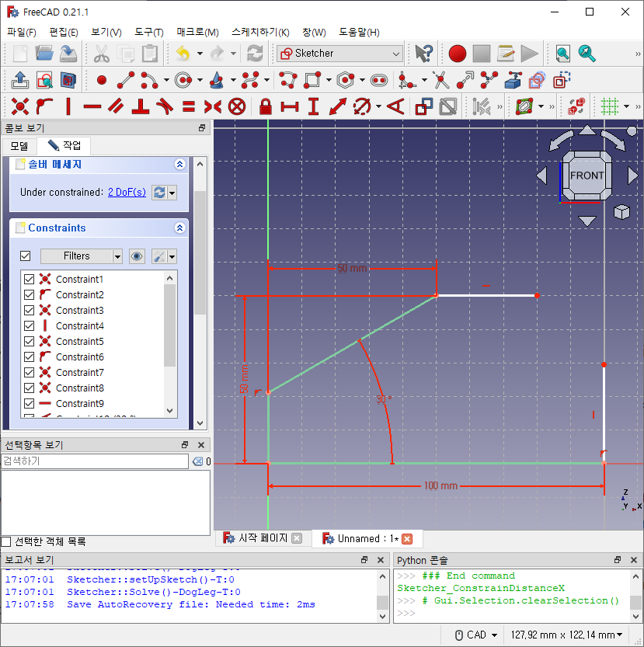Select the equal constraint tool
The width and height of the screenshot is (644, 647).
[189, 106]
